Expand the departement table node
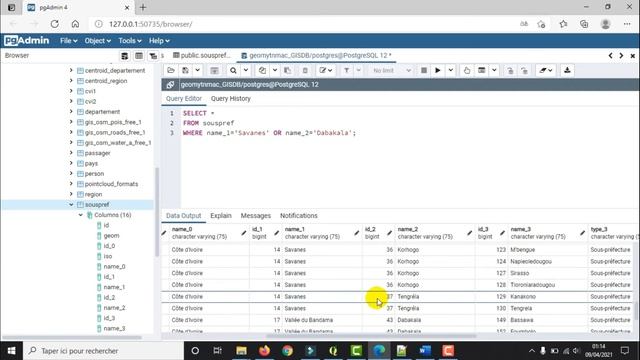This screenshot has height=360, width=640. point(71,111)
